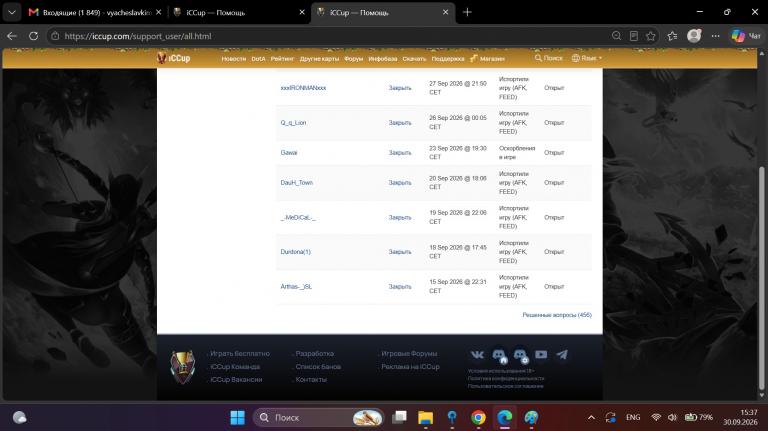Bookmark page with the star icon
The width and height of the screenshot is (768, 431).
[650, 36]
